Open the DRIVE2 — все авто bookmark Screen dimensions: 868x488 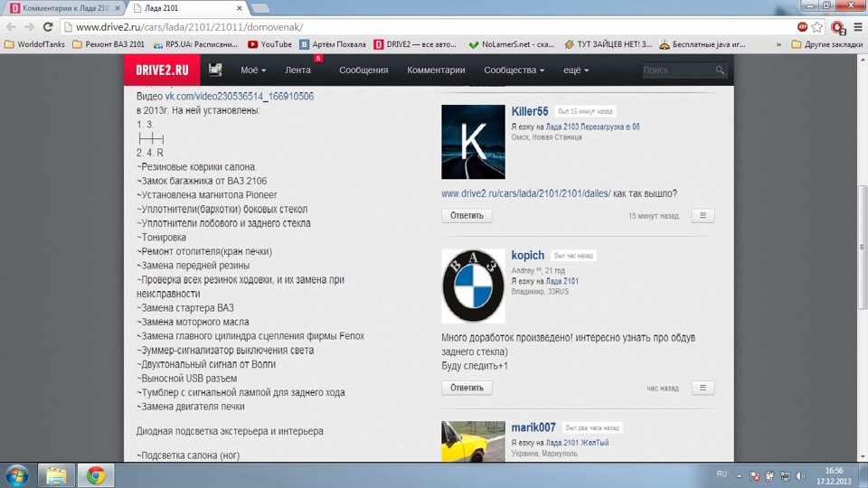(x=415, y=44)
